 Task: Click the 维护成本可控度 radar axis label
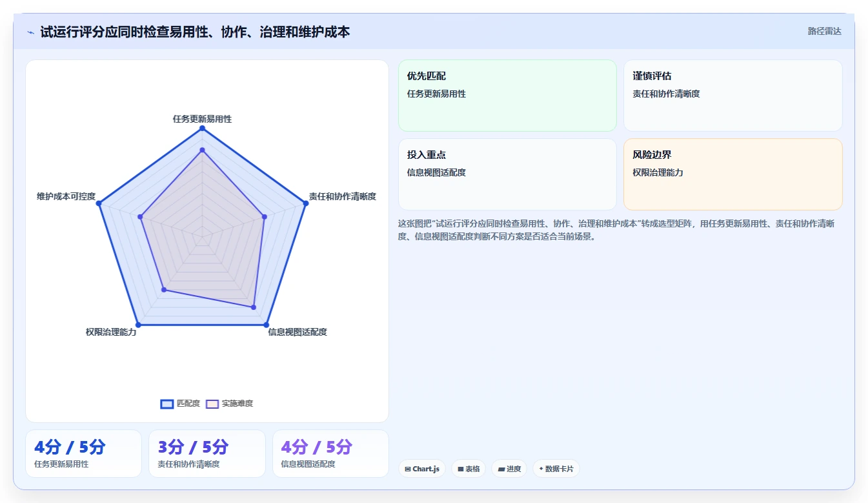point(66,196)
